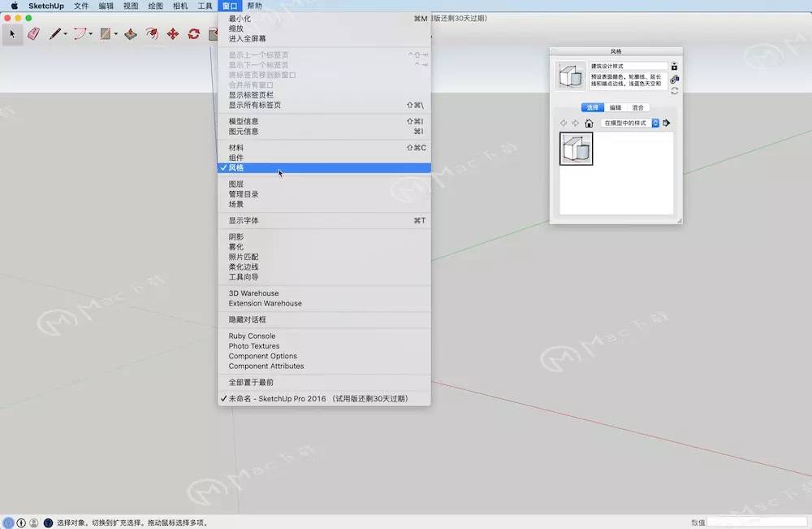This screenshot has width=812, height=529.
Task: Open the 视图 menu
Action: 131,6
